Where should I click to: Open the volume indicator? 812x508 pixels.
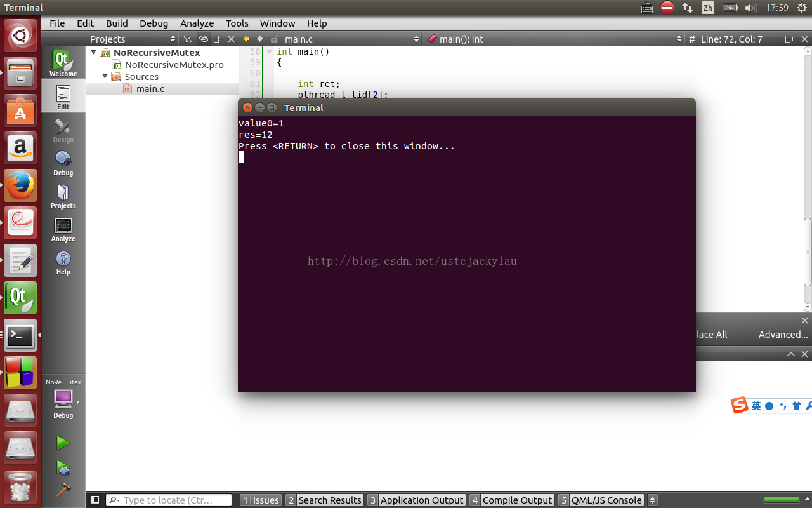click(750, 8)
